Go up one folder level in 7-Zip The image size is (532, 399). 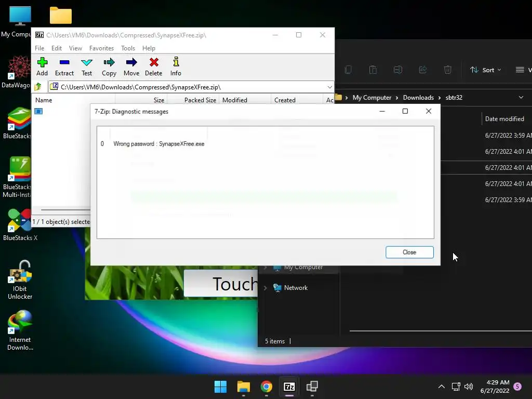(38, 87)
